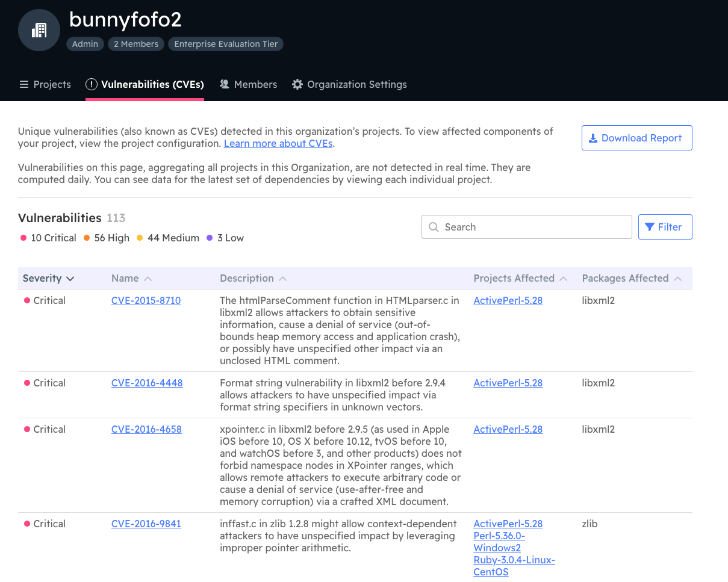728x582 pixels.
Task: Click the download arrow icon in Download Report
Action: tap(593, 138)
